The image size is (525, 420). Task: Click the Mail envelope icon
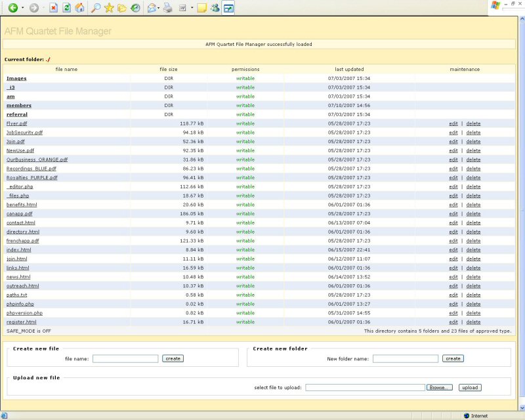[152, 8]
